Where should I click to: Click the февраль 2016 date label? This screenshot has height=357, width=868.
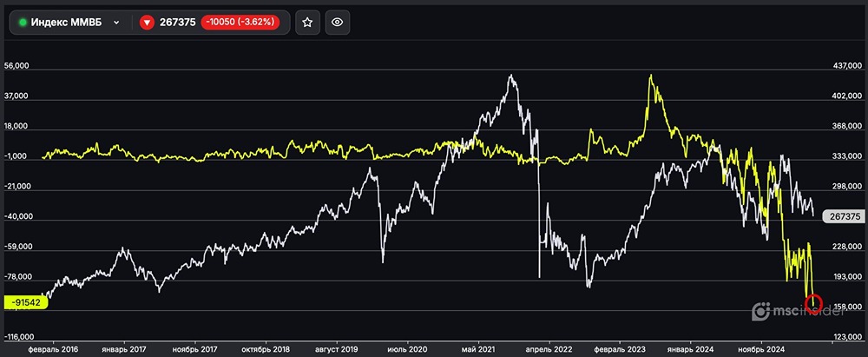click(53, 350)
